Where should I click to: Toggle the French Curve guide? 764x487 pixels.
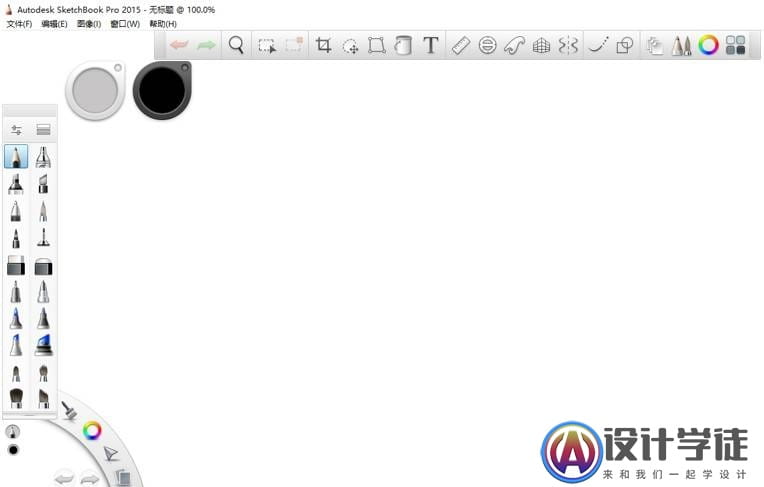pyautogui.click(x=515, y=45)
